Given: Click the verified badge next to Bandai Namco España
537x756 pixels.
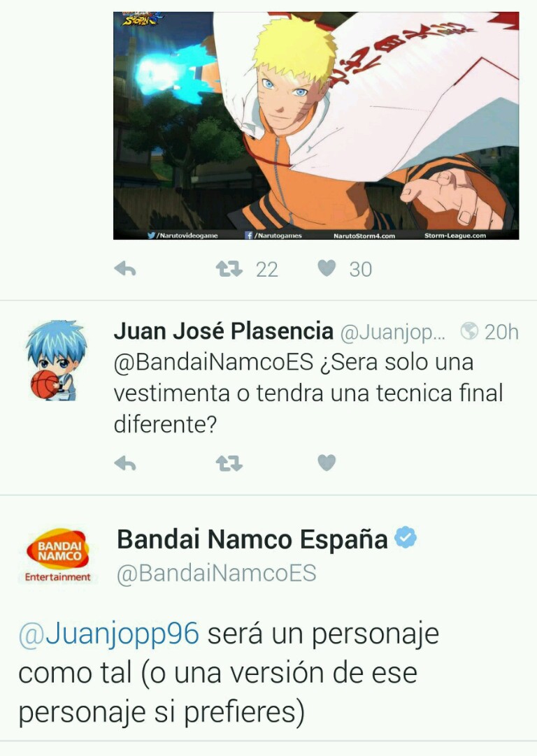Looking at the screenshot, I should (406, 537).
